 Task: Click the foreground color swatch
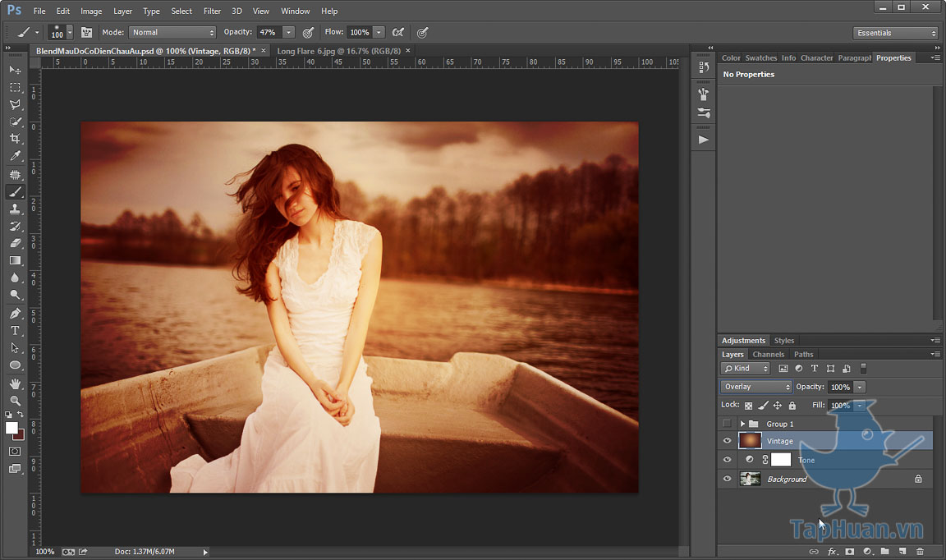click(11, 428)
